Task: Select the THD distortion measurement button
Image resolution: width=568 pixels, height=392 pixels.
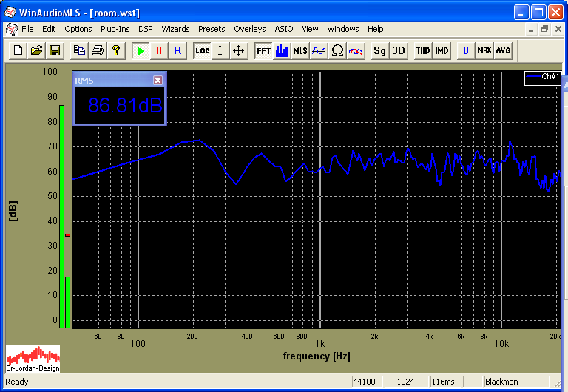Action: click(x=422, y=51)
